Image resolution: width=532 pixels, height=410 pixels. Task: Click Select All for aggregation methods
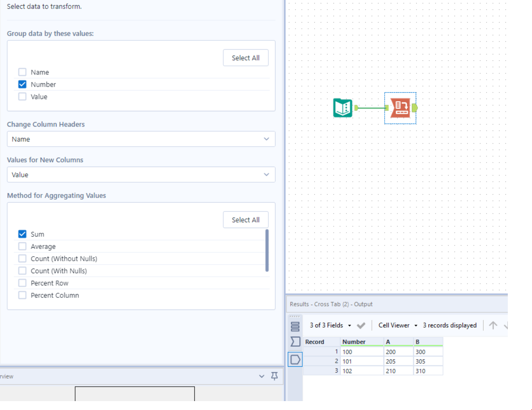pyautogui.click(x=245, y=220)
